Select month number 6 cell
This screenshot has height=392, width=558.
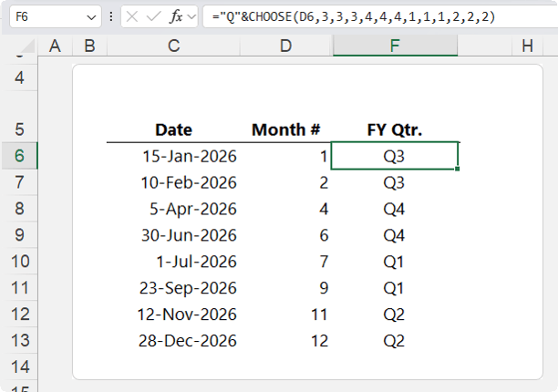click(x=286, y=235)
